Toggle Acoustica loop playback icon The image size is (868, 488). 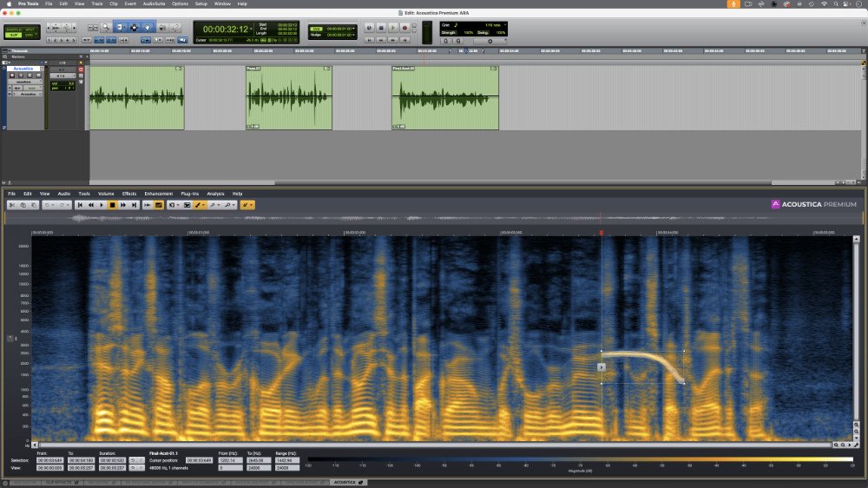click(148, 205)
